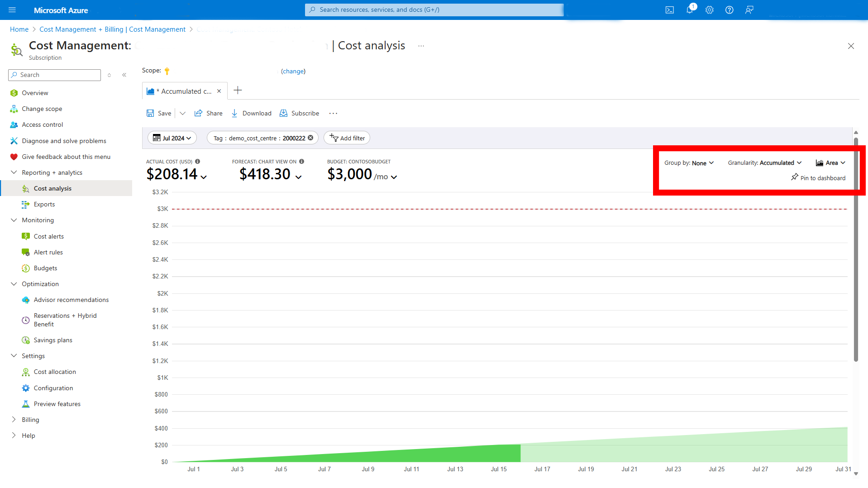Open Preview features
The height and width of the screenshot is (488, 868).
coord(57,404)
